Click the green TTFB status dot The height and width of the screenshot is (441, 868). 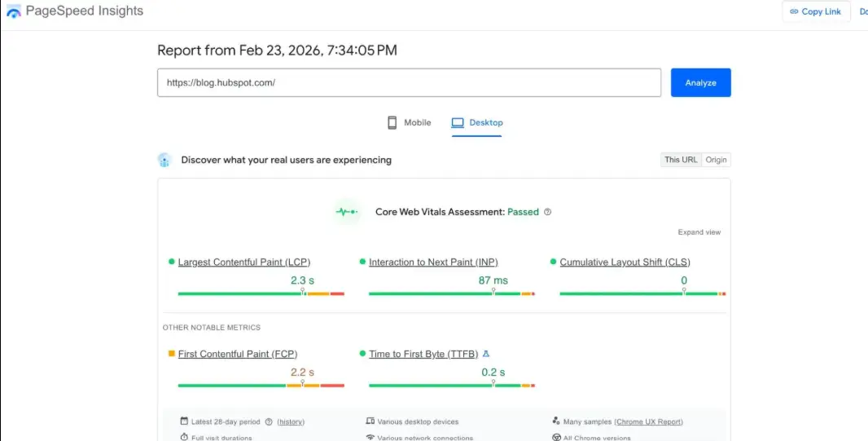pyautogui.click(x=362, y=354)
